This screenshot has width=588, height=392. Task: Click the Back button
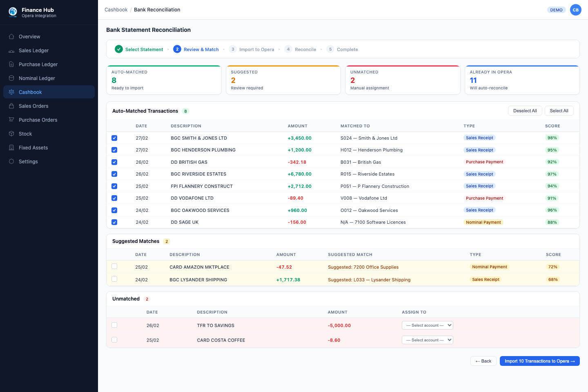483,361
